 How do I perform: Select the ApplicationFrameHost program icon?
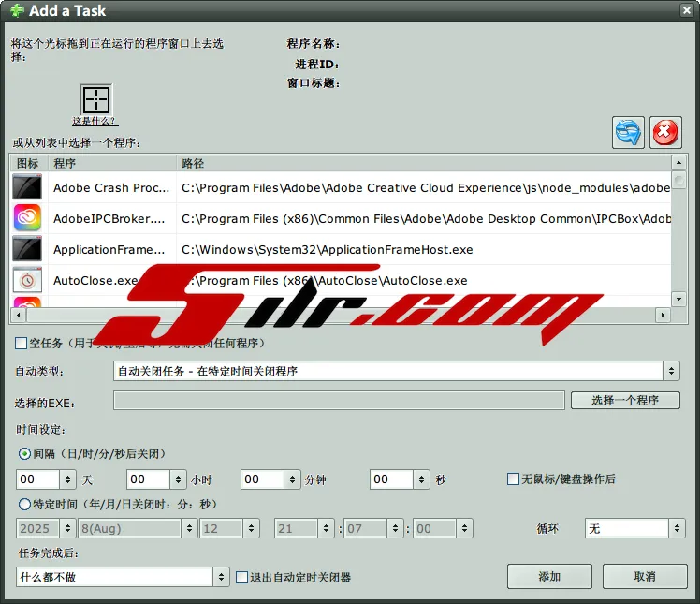pos(27,249)
